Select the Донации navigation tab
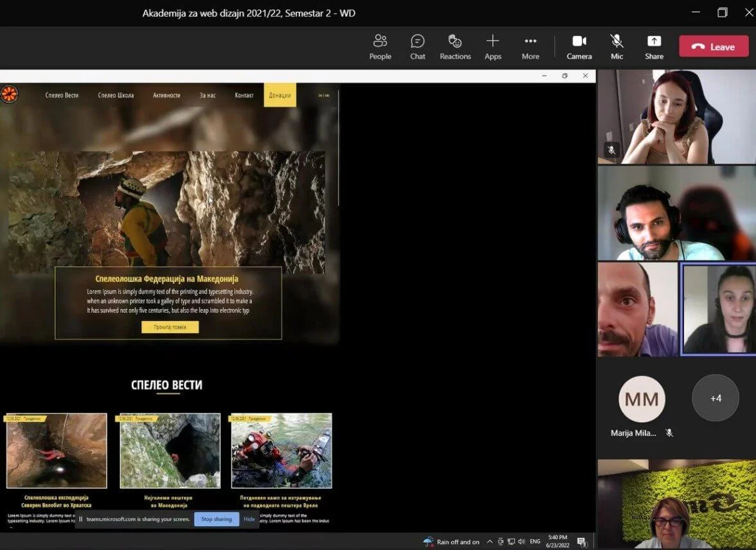Viewport: 756px width, 550px height. 279,95
